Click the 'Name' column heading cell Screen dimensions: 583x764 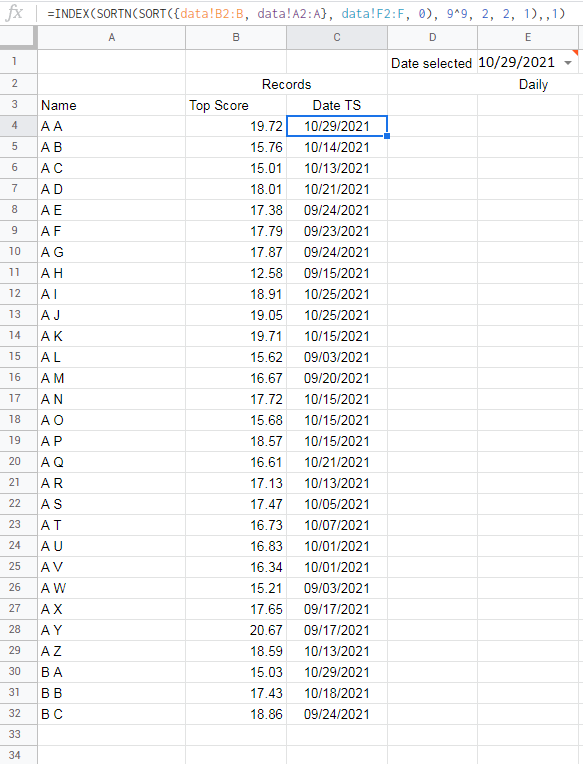[112, 105]
